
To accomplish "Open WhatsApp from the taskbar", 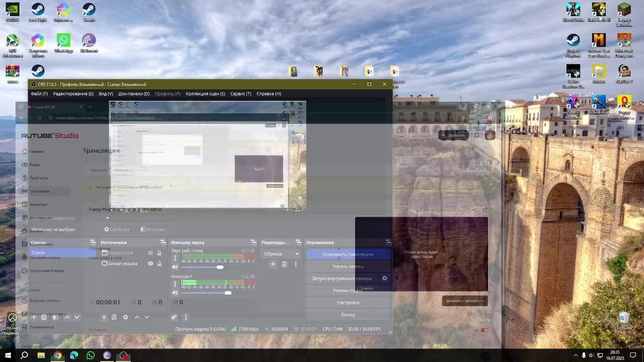I will coord(91,355).
